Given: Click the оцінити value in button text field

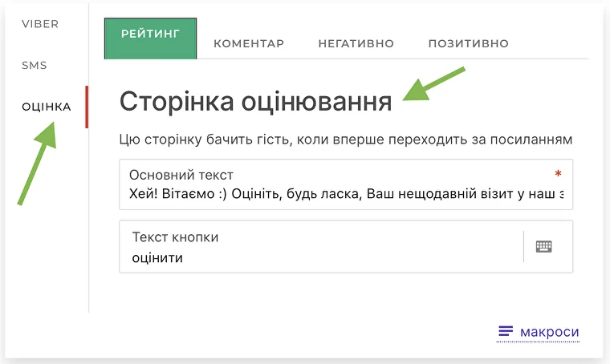Looking at the screenshot, I should click(x=157, y=258).
